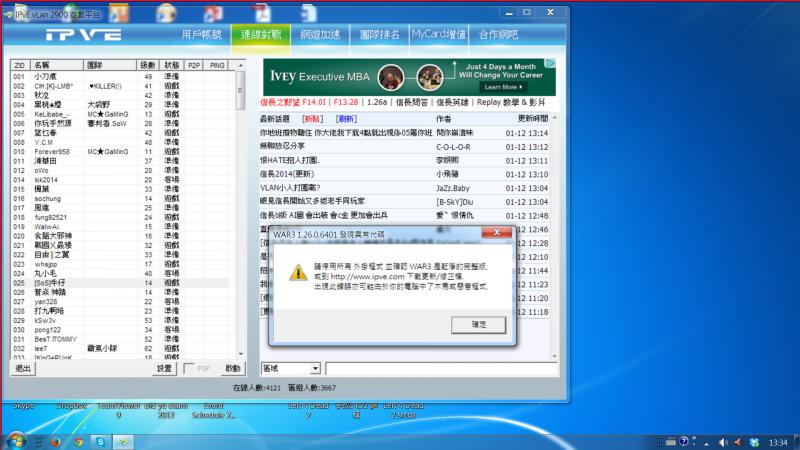Open the Windows Start menu
Image resolution: width=800 pixels, height=450 pixels.
point(16,441)
